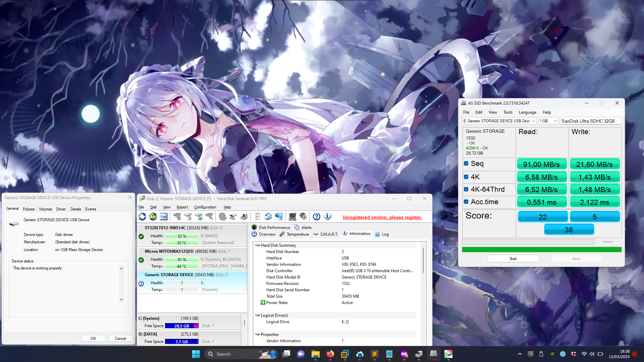
Task: Open the Details tab in Properties dialog
Action: click(76, 209)
